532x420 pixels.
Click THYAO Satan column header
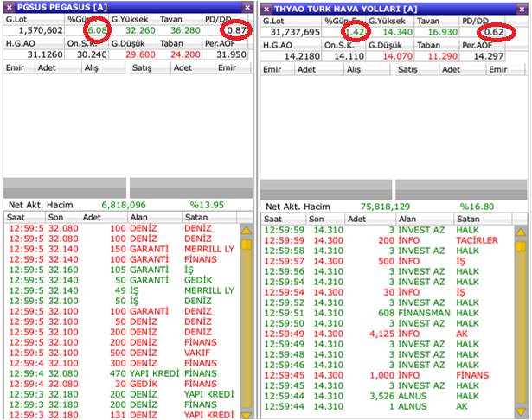(484, 219)
